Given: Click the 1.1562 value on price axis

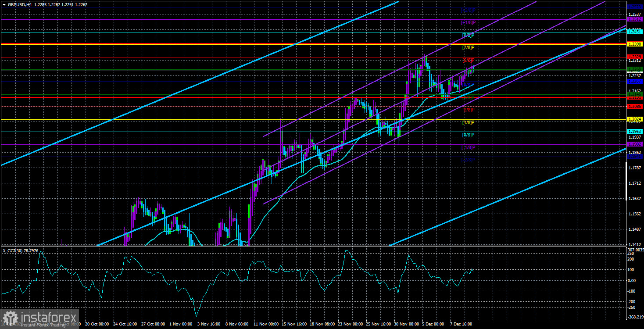Looking at the screenshot, I should click(635, 214).
